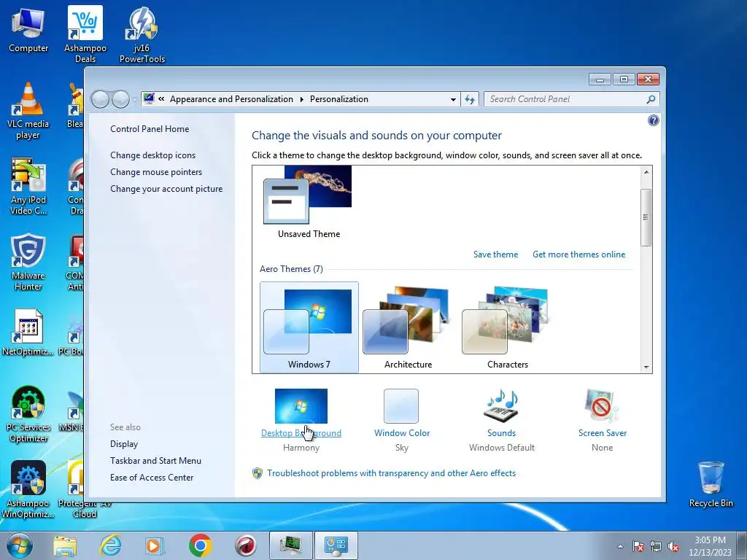
Task: Select the Recycle Bin on the desktop
Action: [711, 484]
